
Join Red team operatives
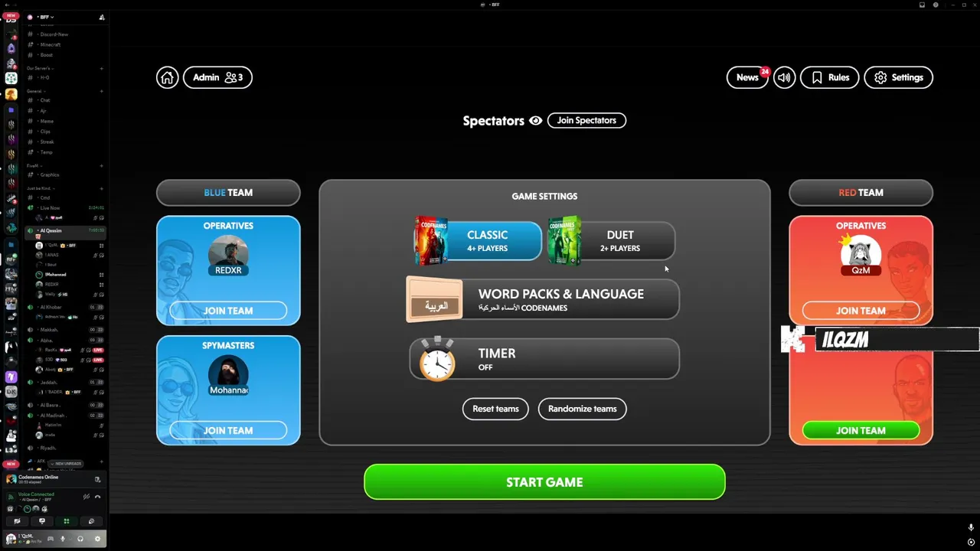[861, 311]
